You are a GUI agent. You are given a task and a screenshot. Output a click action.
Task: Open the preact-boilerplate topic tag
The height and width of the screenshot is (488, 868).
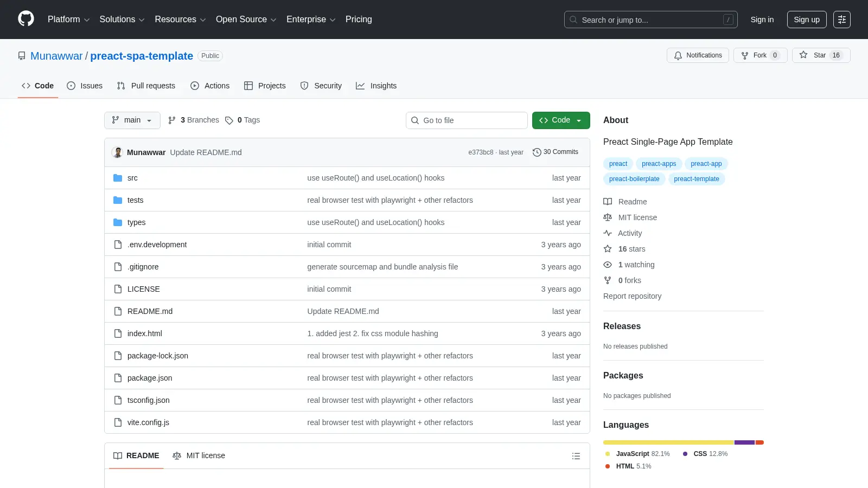[x=634, y=179]
